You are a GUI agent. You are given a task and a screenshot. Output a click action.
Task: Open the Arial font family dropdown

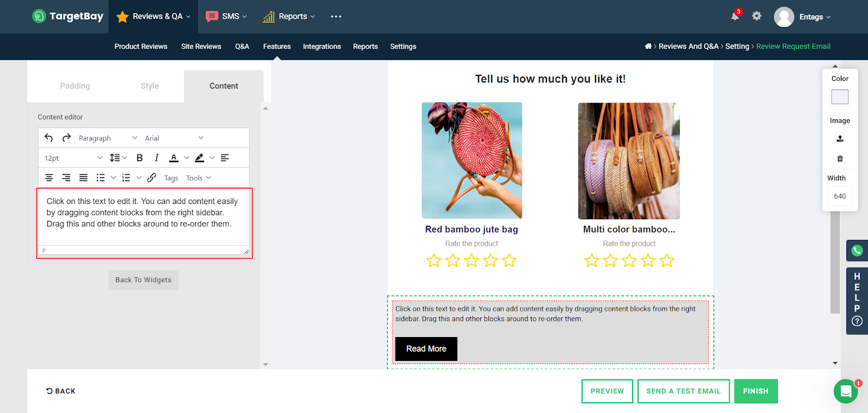(x=174, y=138)
